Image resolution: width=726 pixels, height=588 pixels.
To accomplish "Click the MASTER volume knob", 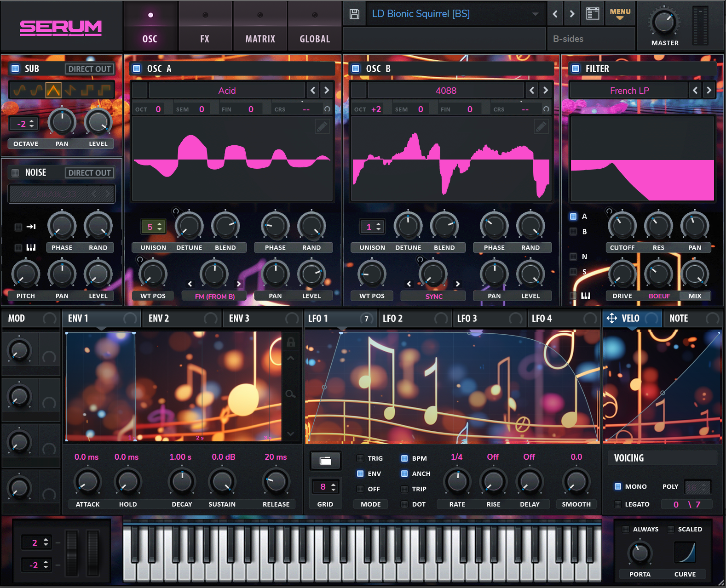I will 664,22.
